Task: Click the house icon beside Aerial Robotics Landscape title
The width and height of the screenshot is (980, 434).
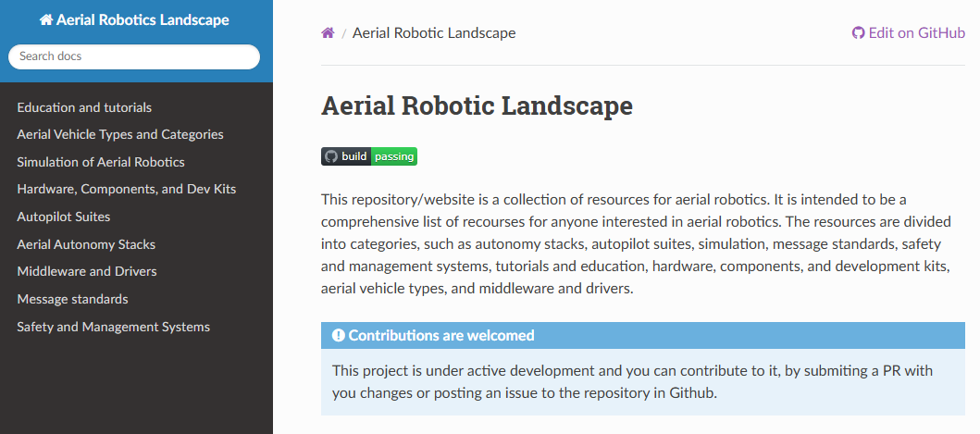Action: pos(46,20)
